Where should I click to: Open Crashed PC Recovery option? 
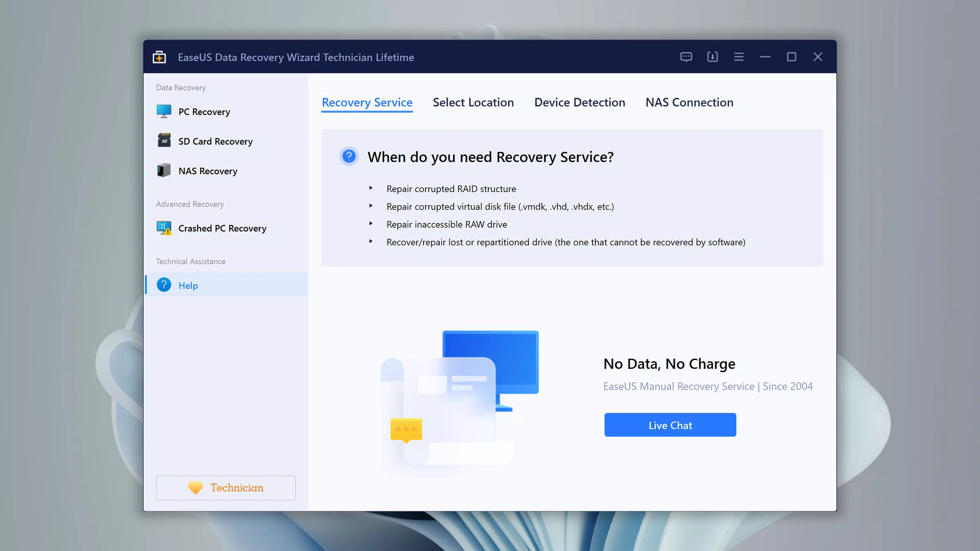(x=226, y=228)
